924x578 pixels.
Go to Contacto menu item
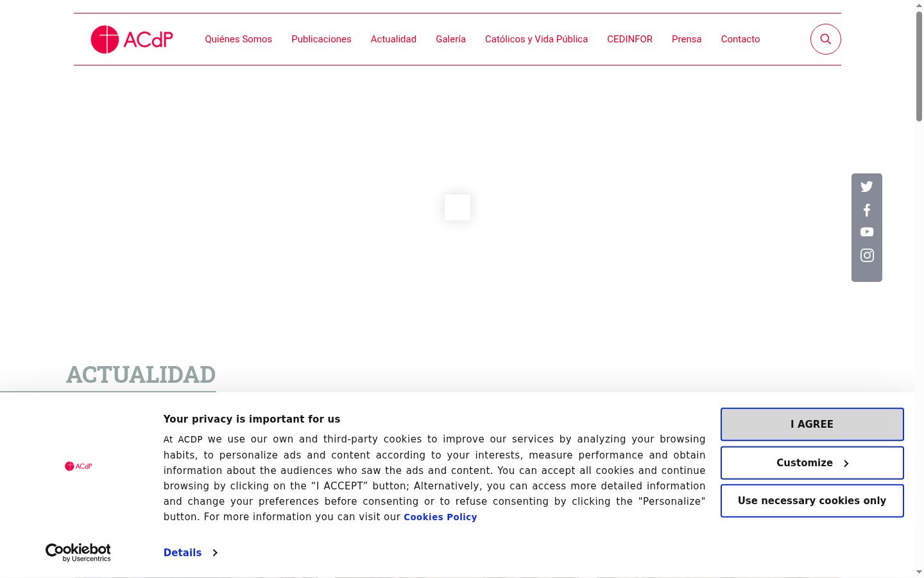click(x=740, y=39)
